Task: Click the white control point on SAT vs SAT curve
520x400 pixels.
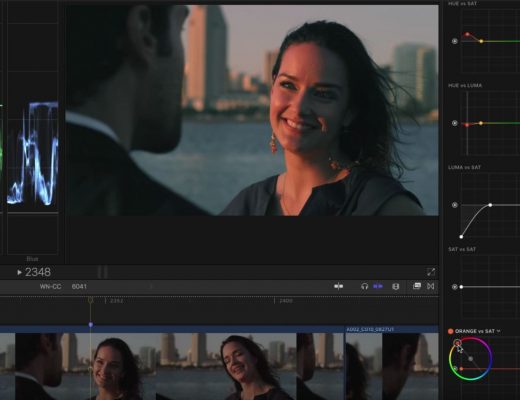Action: tap(461, 287)
